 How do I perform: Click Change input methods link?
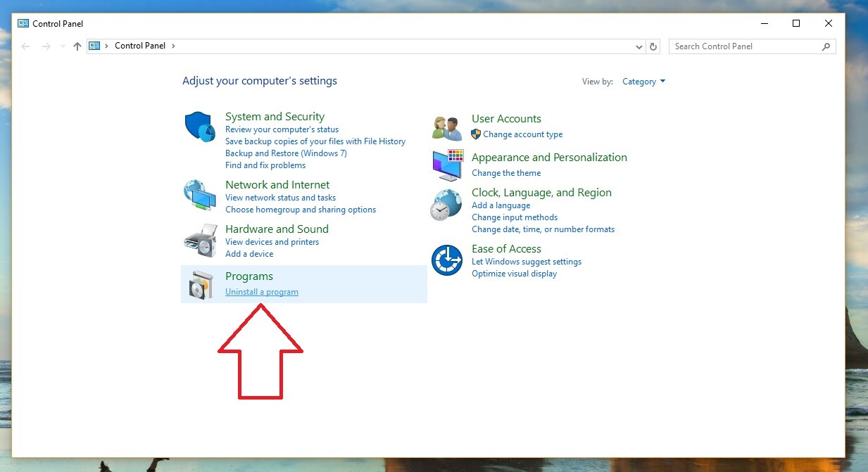[515, 217]
